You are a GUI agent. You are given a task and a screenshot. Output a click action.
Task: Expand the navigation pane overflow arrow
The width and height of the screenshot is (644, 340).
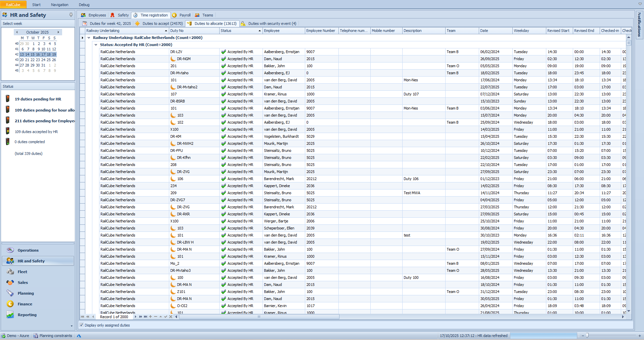(72, 326)
